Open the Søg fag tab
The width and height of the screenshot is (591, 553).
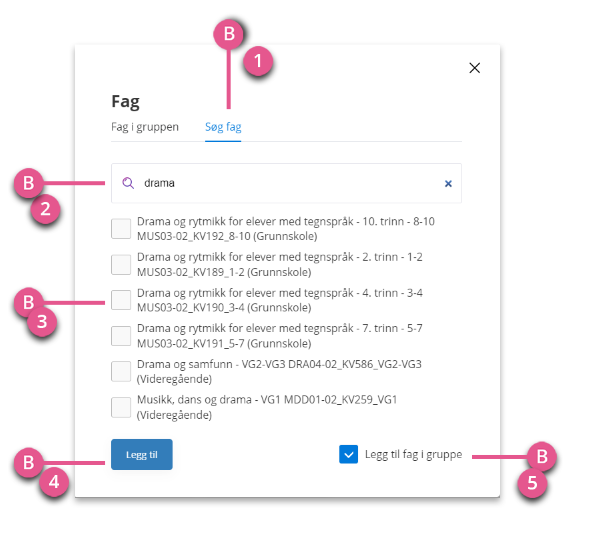pyautogui.click(x=223, y=127)
